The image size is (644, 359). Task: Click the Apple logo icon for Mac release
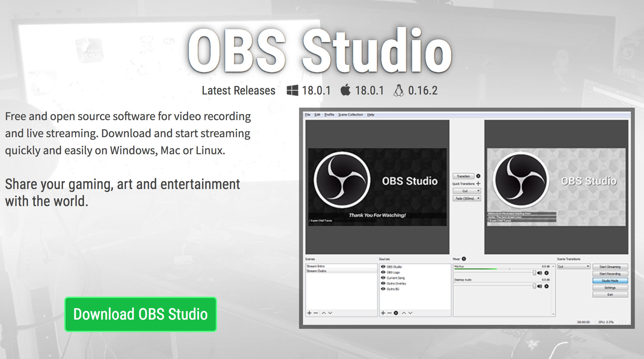345,90
